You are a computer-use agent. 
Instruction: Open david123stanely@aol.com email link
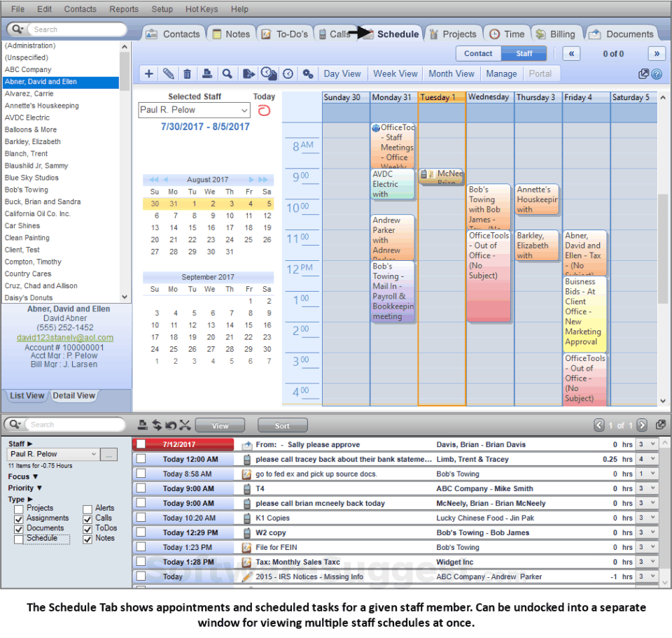(66, 337)
